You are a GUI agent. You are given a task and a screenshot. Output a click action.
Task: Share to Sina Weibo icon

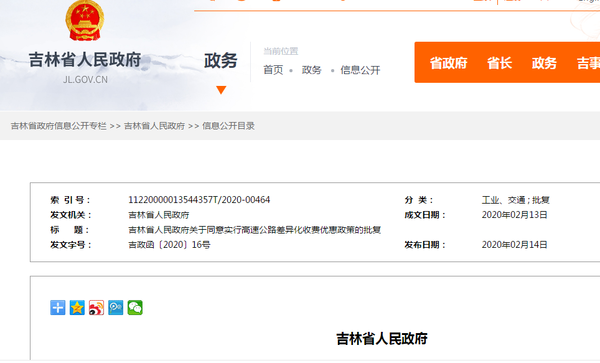(x=96, y=308)
